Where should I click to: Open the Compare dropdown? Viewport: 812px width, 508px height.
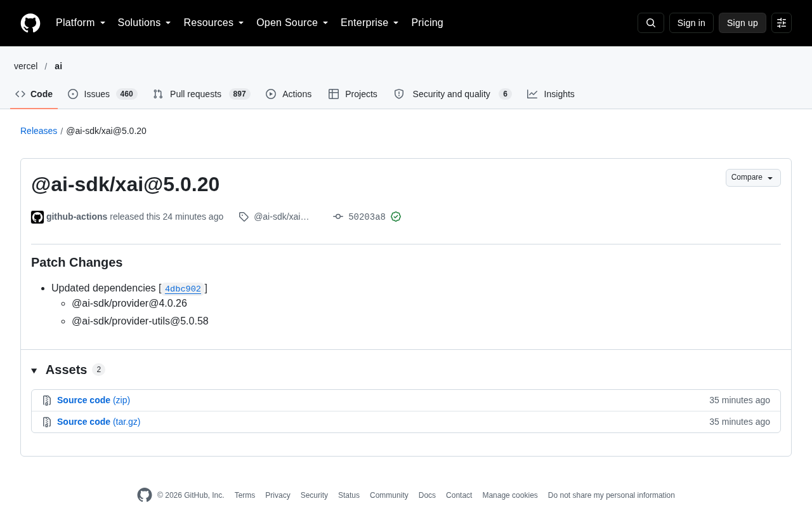(x=753, y=178)
